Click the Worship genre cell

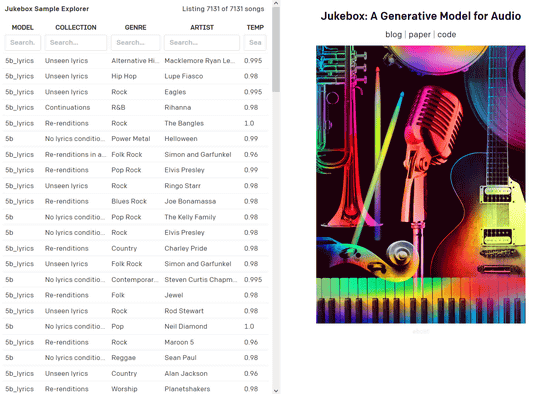pos(124,389)
